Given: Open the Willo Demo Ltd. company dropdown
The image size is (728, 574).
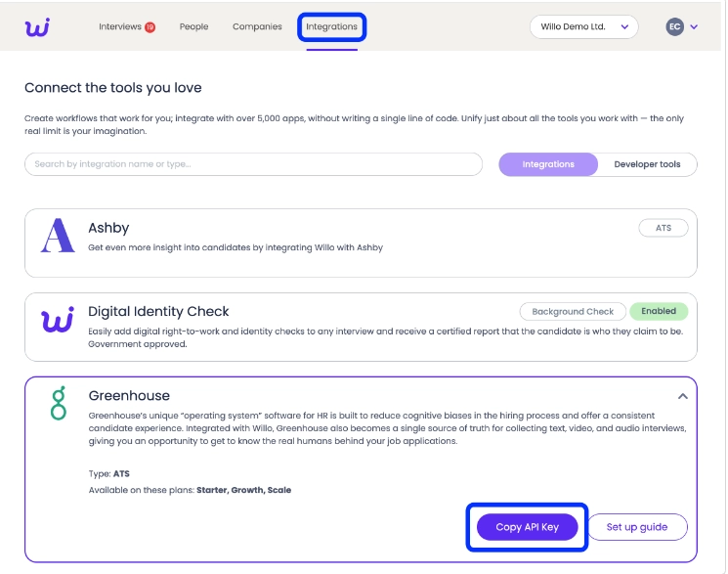Looking at the screenshot, I should pyautogui.click(x=583, y=26).
